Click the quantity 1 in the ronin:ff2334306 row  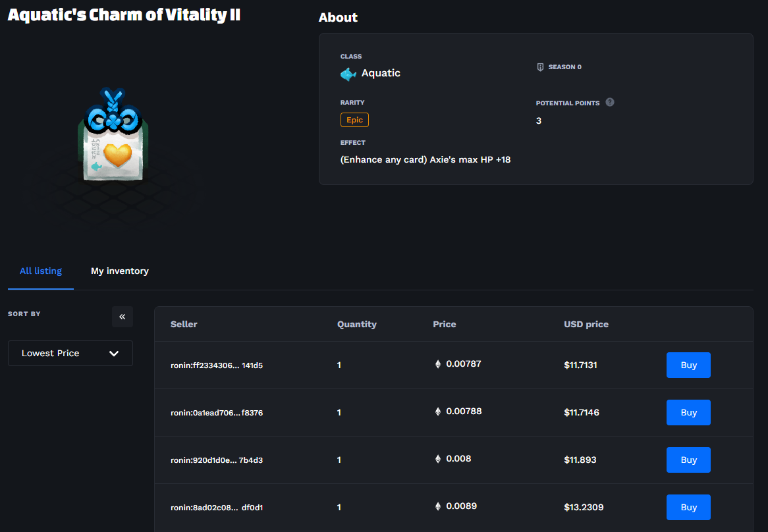tap(339, 365)
